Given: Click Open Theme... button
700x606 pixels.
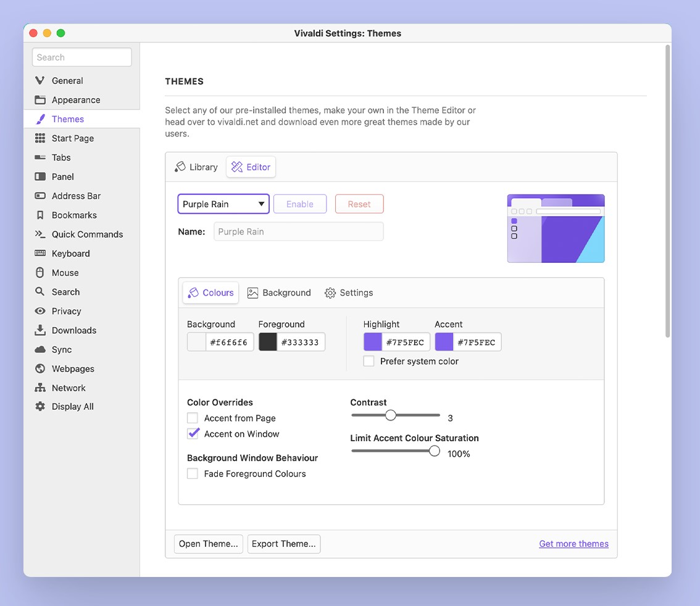Looking at the screenshot, I should [x=209, y=544].
